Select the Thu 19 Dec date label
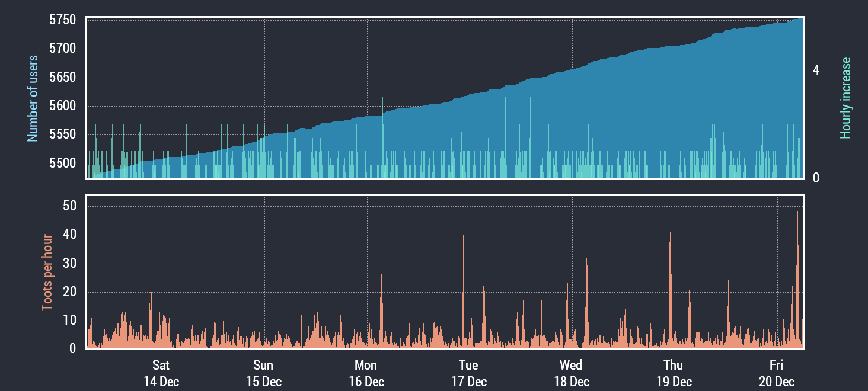This screenshot has height=391, width=868. pos(674,373)
